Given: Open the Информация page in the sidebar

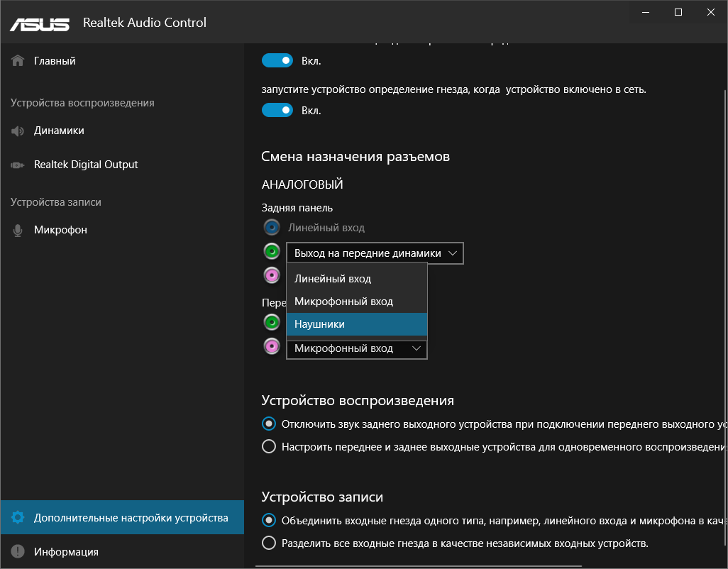Looking at the screenshot, I should click(66, 552).
